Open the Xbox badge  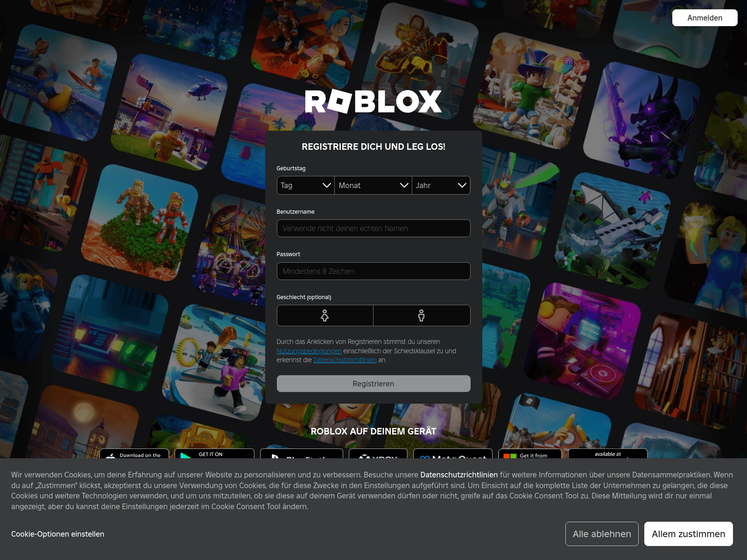[378, 454]
